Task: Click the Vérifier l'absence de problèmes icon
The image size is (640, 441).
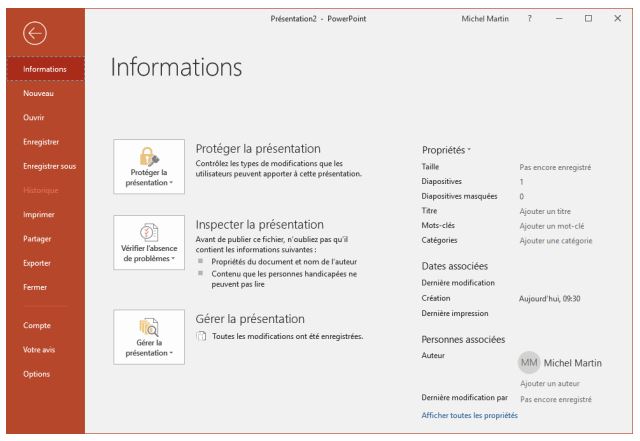Action: coord(149,230)
